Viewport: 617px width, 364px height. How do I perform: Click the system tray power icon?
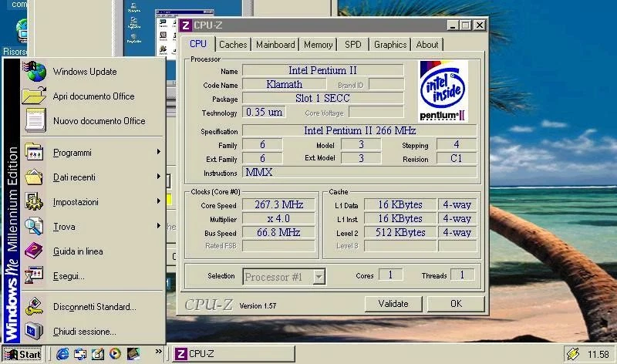[x=572, y=354]
